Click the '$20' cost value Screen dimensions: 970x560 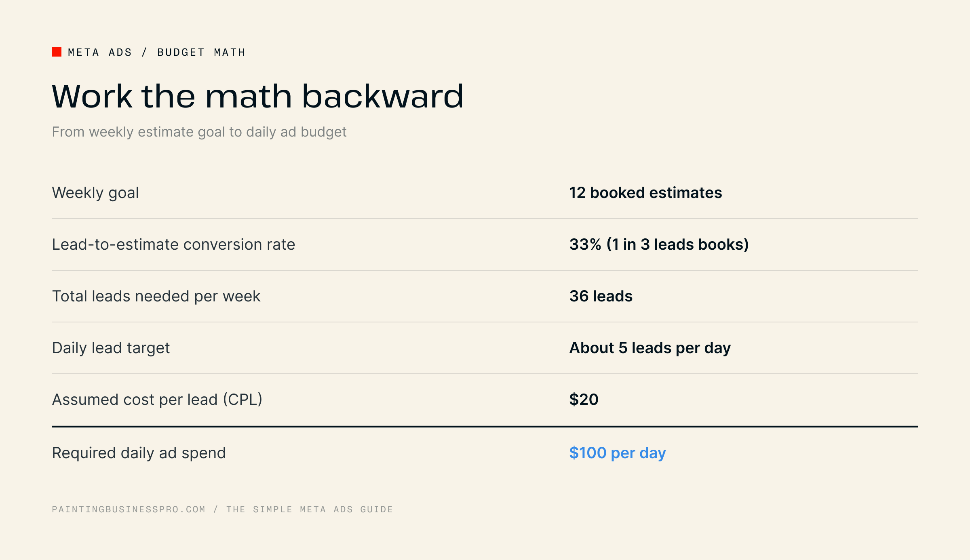(x=584, y=400)
